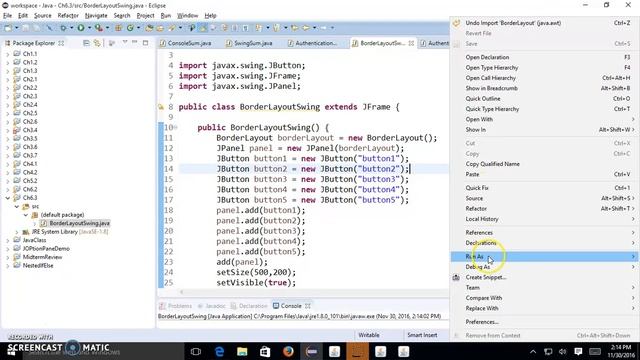Image resolution: width=640 pixels, height=360 pixels.
Task: Choose Create Snippet... in context menu
Action: (x=544, y=278)
